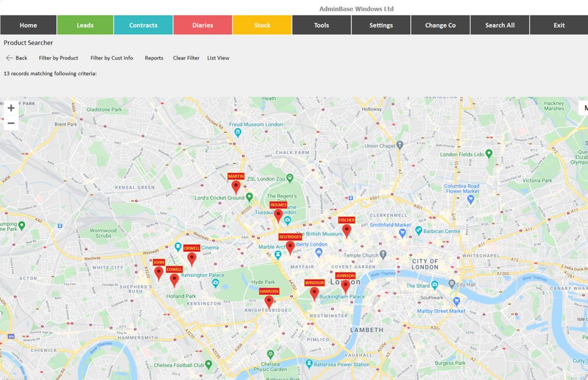Click the Buckingham Palace label
This screenshot has height=380, width=588.
pos(342,296)
